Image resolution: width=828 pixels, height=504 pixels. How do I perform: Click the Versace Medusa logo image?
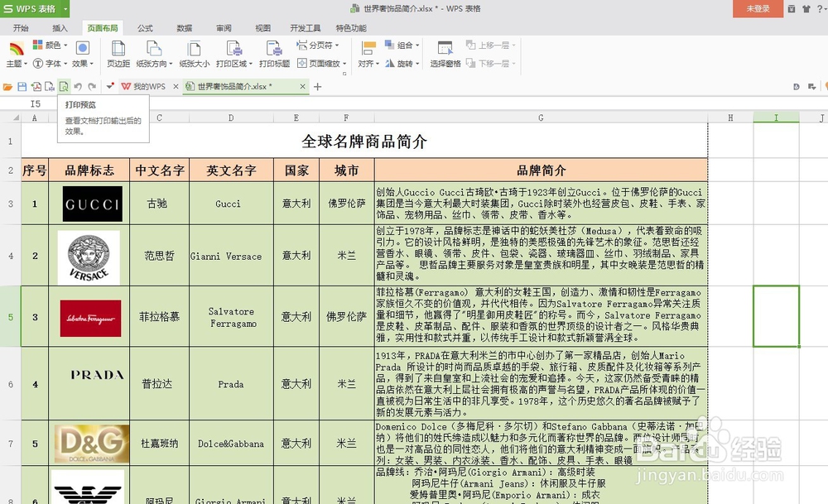[x=89, y=257]
